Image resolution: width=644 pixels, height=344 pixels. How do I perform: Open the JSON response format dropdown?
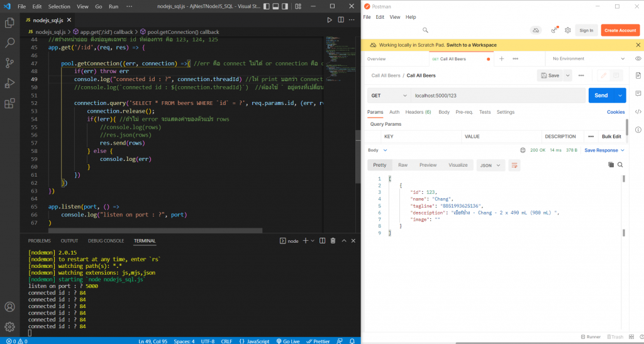[x=491, y=165]
